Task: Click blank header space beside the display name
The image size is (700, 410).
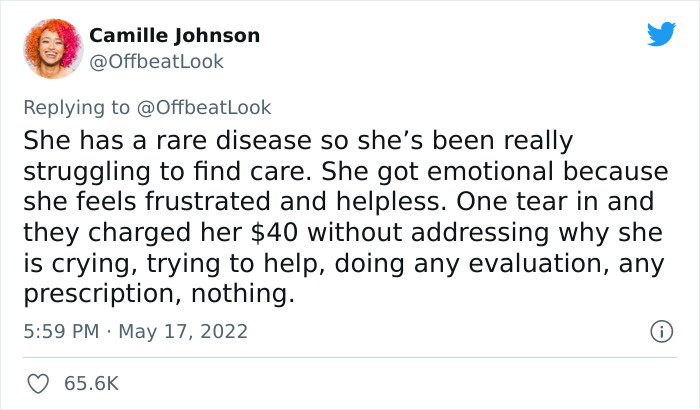Action: 446,36
